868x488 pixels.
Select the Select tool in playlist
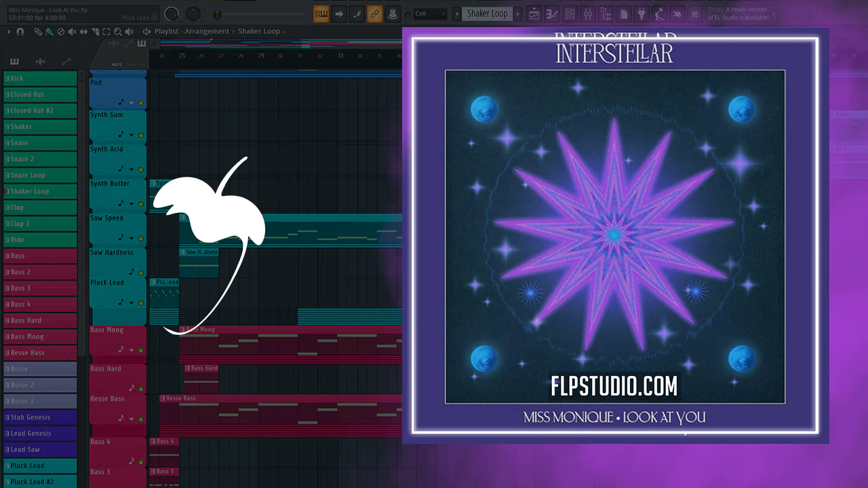pyautogui.click(x=106, y=31)
